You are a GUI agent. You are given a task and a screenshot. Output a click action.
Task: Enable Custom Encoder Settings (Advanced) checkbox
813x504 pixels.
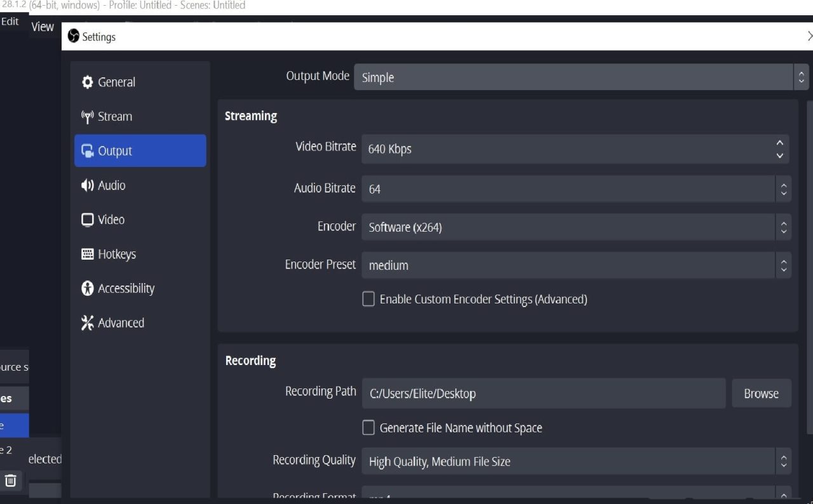point(368,299)
